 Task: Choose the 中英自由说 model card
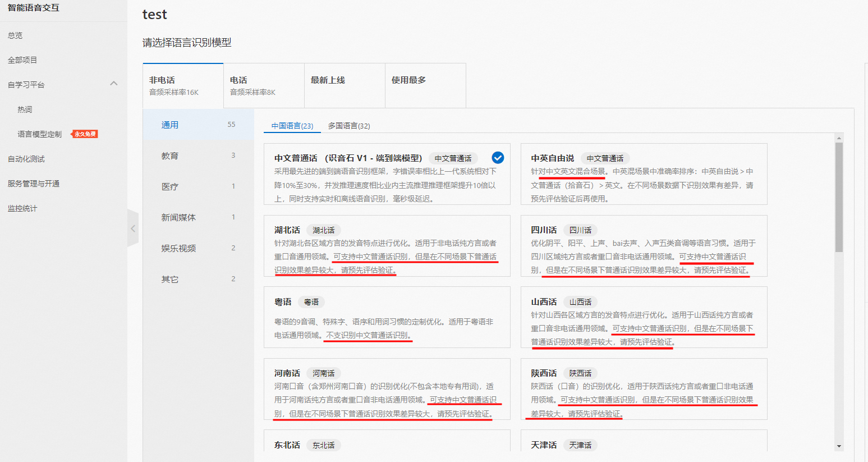pos(644,174)
